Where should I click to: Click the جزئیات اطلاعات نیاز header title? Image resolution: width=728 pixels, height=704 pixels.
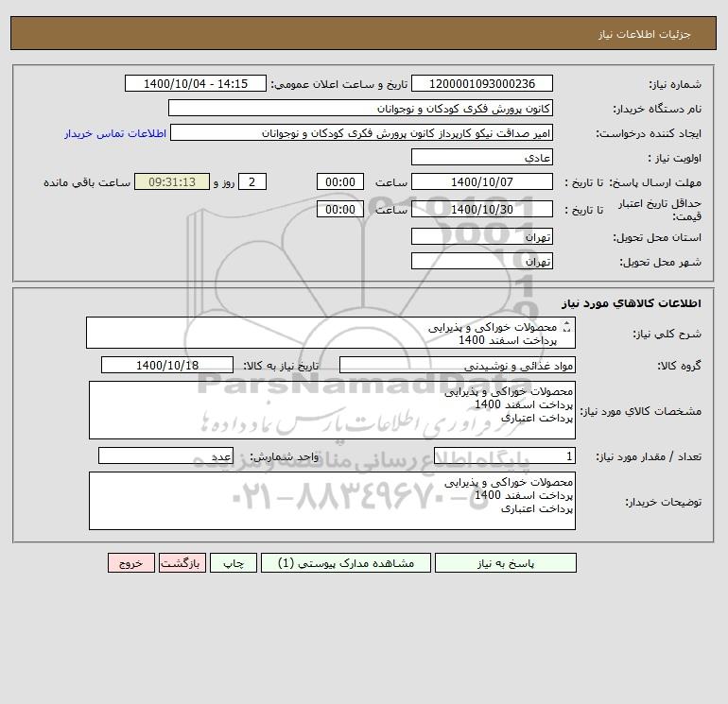click(645, 34)
